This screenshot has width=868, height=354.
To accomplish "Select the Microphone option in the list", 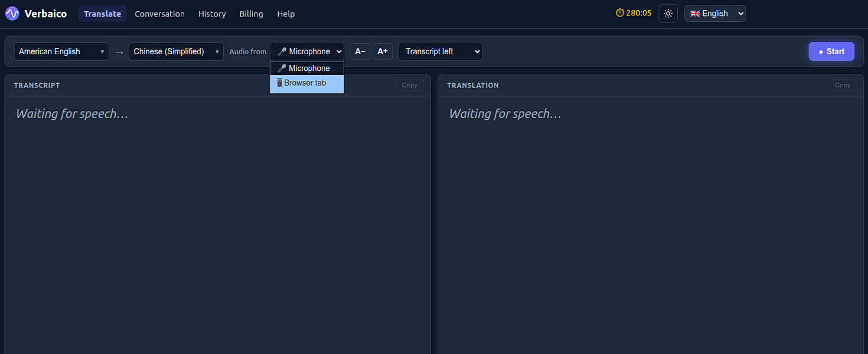I will pos(307,68).
